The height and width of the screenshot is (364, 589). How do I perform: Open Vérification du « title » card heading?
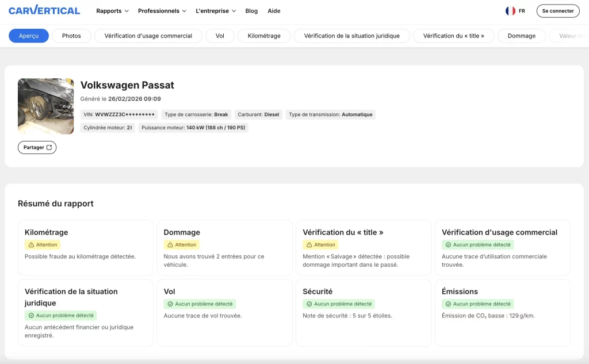[x=343, y=232]
